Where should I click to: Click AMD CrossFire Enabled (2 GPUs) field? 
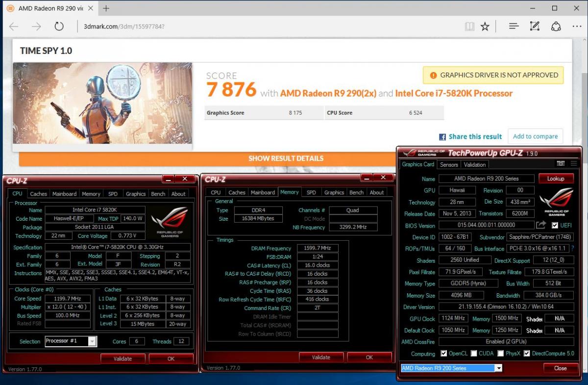coord(506,341)
